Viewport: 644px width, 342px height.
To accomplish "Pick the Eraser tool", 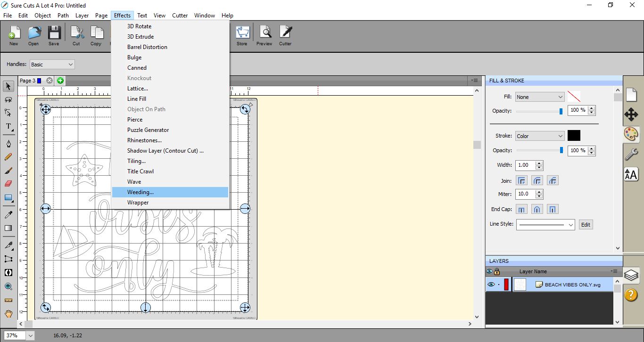I will (8, 184).
